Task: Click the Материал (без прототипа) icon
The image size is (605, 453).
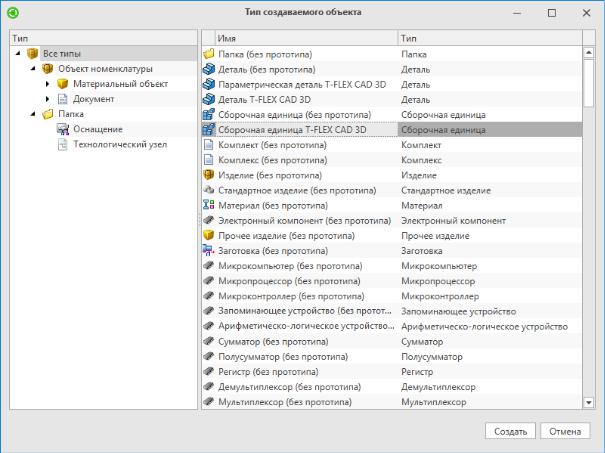Action: (x=209, y=205)
